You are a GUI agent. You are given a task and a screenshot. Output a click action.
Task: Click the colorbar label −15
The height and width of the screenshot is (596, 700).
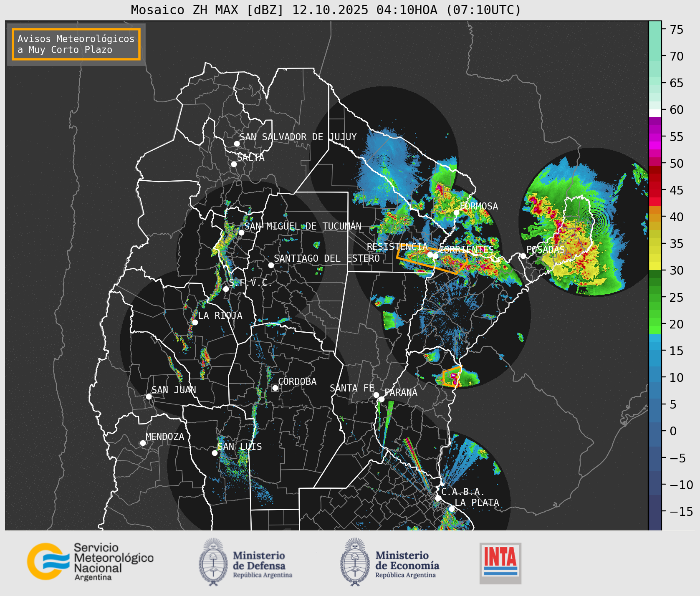(681, 511)
